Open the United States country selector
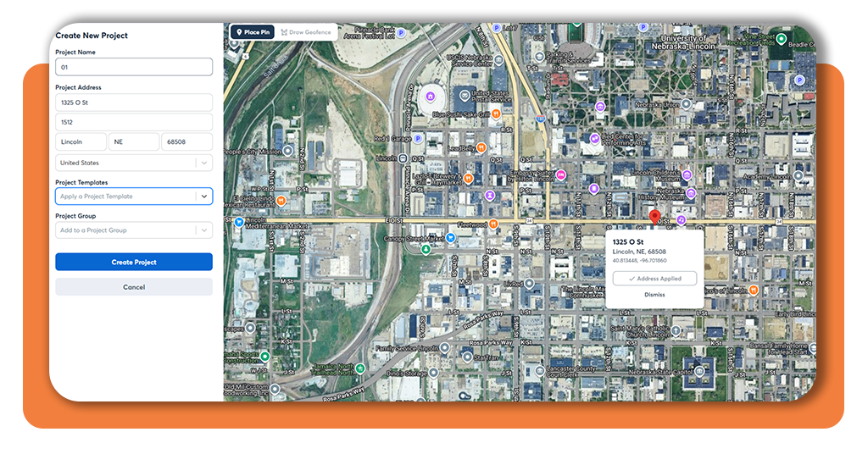 (x=134, y=163)
